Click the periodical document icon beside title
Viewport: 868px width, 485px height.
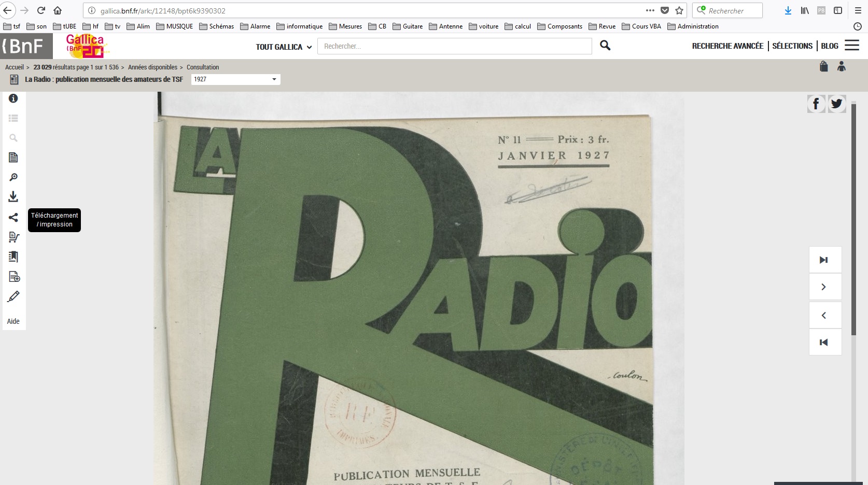(x=15, y=79)
